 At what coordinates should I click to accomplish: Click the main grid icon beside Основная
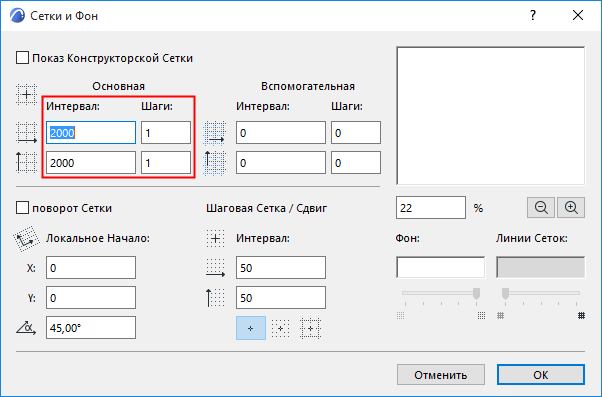tap(26, 94)
